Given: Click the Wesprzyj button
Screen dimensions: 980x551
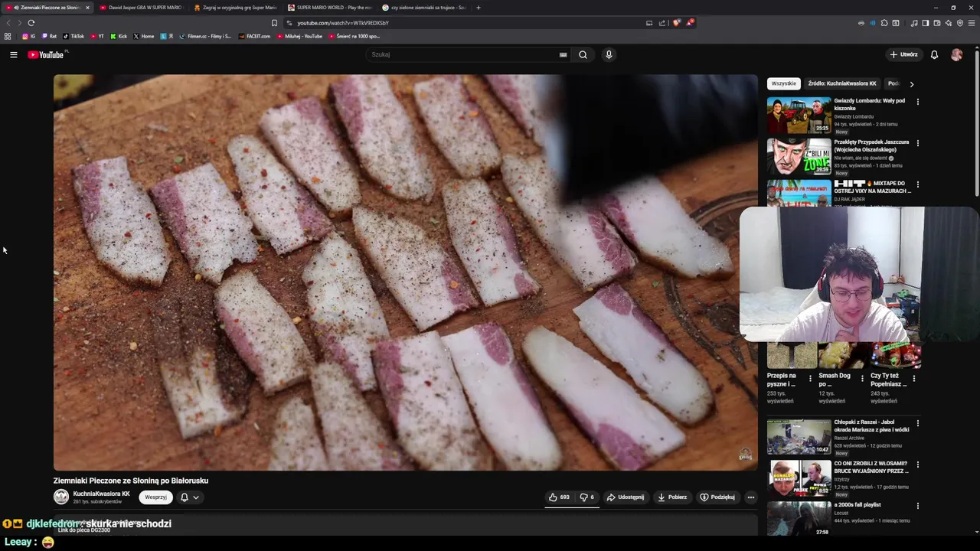Looking at the screenshot, I should click(x=155, y=497).
